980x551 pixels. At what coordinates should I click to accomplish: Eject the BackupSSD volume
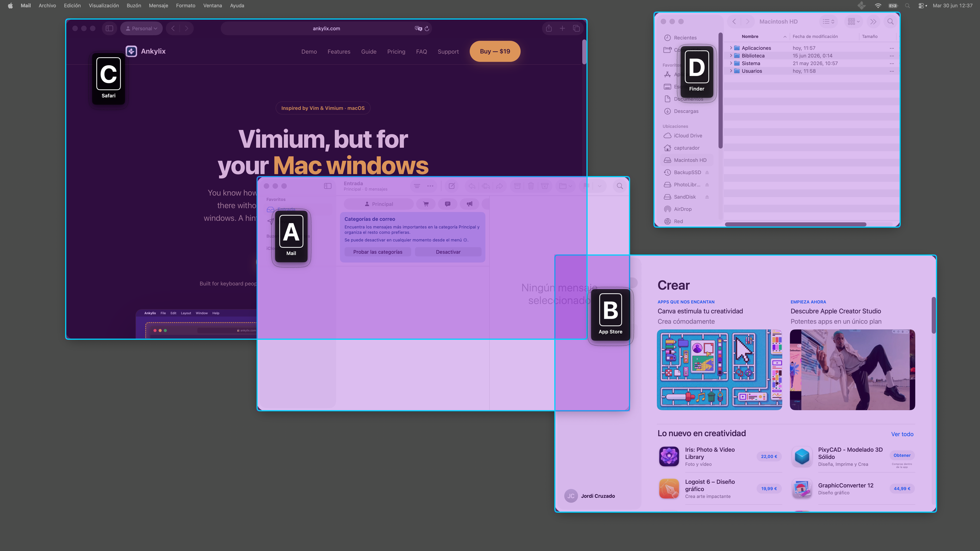[x=707, y=173]
